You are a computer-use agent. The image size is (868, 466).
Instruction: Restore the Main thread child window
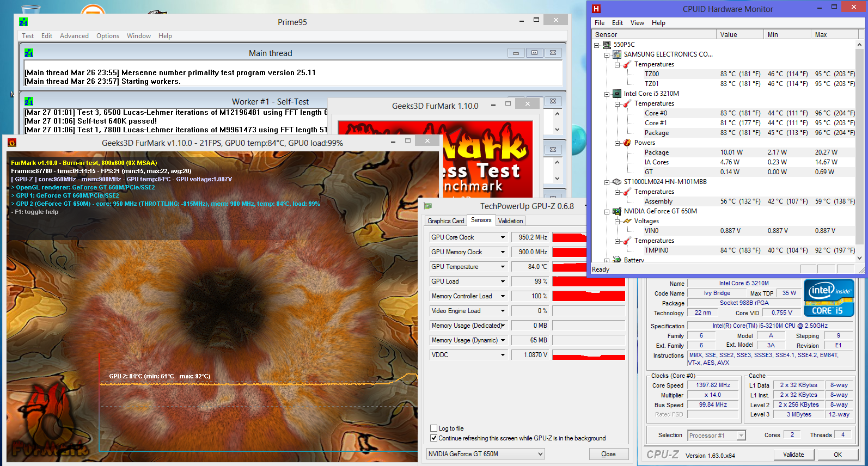point(534,53)
